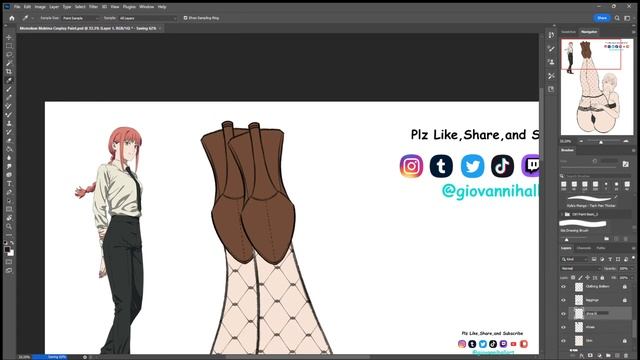Select the Move tool

9,37
